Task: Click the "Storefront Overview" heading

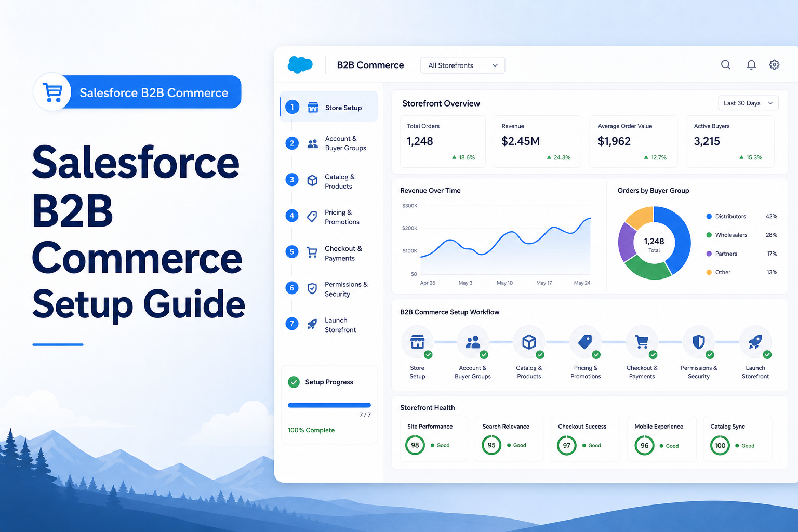Action: (441, 103)
